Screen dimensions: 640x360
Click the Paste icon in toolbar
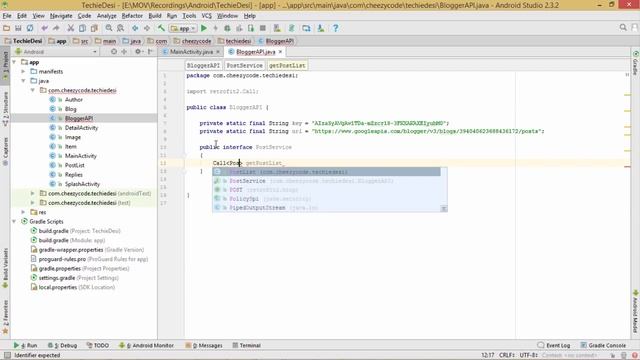point(94,28)
